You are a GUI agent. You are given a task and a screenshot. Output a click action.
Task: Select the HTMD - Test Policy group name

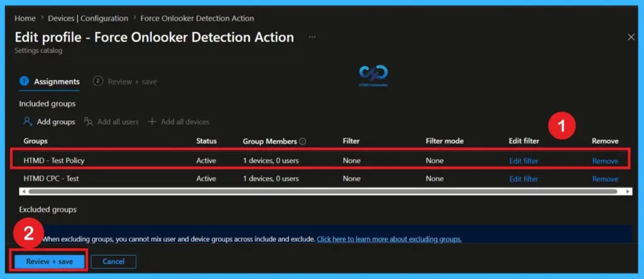pyautogui.click(x=54, y=161)
